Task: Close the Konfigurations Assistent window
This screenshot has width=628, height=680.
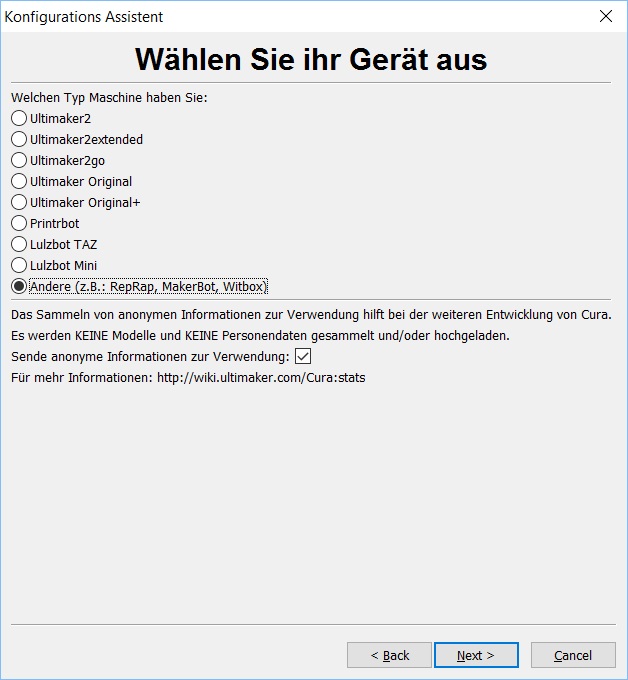Action: 605,17
